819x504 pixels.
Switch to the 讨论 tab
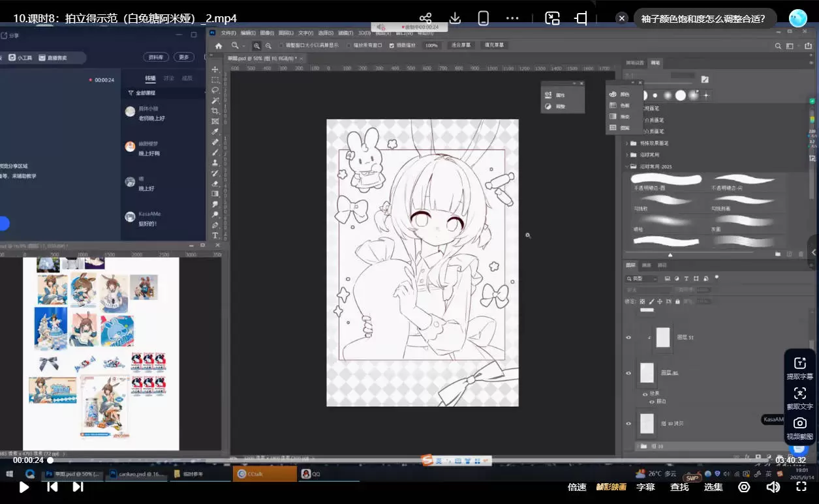(x=169, y=79)
